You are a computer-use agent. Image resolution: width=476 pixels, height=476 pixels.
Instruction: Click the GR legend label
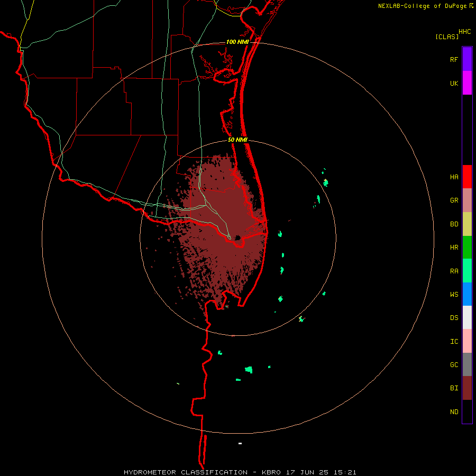pyautogui.click(x=454, y=200)
